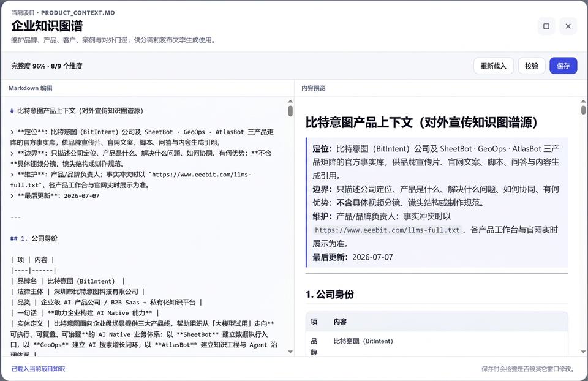The height and width of the screenshot is (381, 588).
Task: Click the 品类 row in the editor table
Action: [106, 302]
